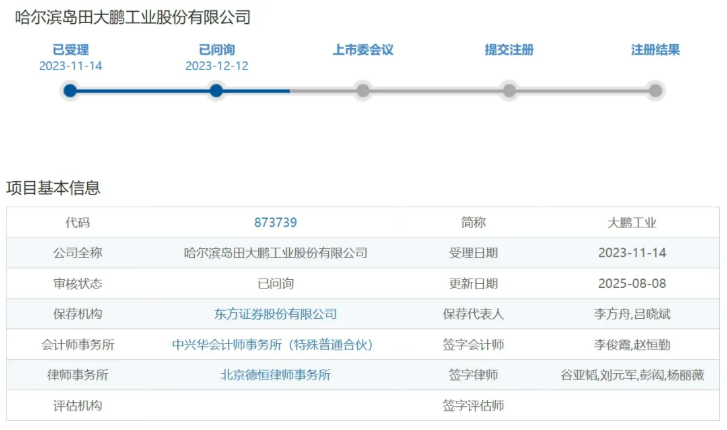This screenshot has width=727, height=430.
Task: Click the 李方舟,吕晓斌 value cell
Action: [x=632, y=314]
